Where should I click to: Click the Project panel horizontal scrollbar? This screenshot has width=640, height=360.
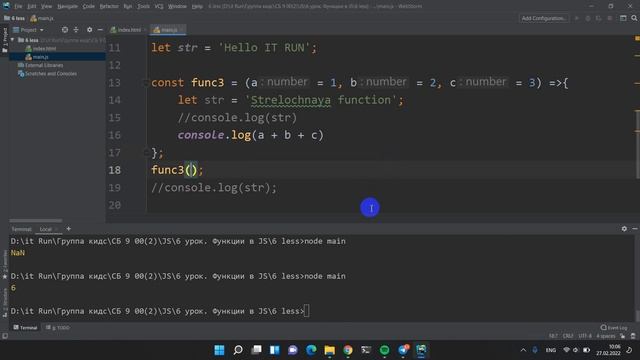point(36,220)
